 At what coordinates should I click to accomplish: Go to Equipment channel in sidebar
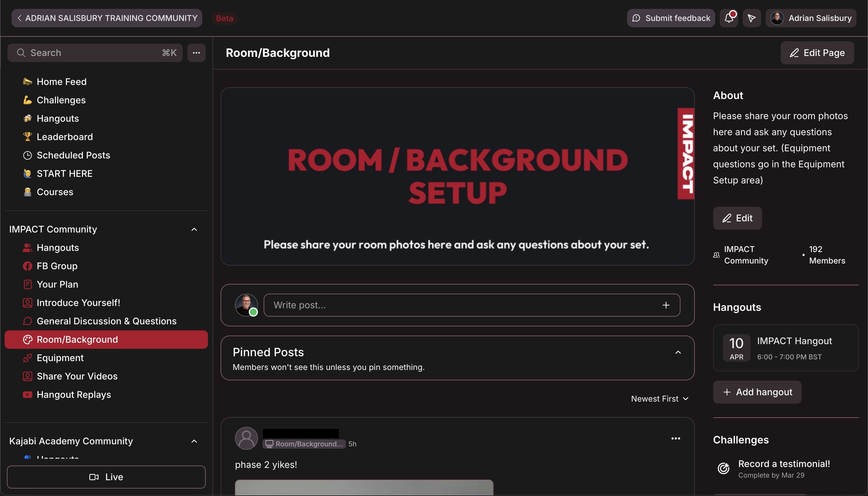(60, 358)
